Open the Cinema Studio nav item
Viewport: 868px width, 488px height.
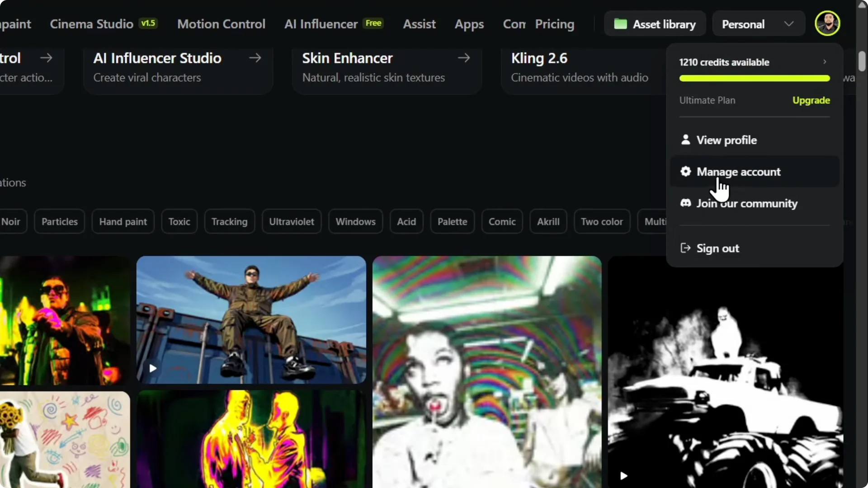point(92,24)
